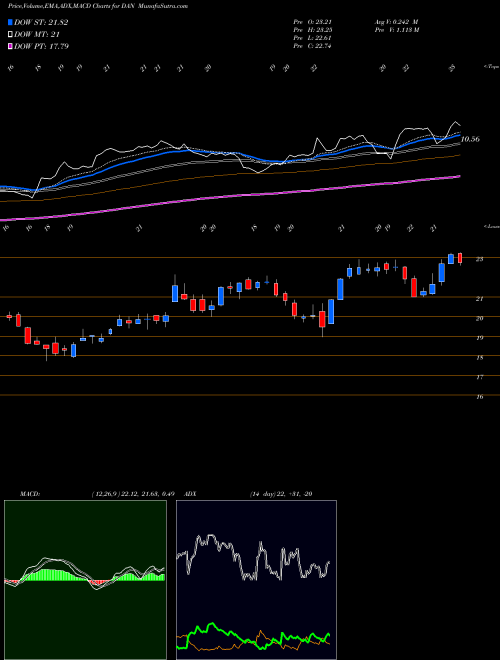Screen dimensions: 500x660
Task: Click the last red candlestick near 23
Action: point(460,258)
